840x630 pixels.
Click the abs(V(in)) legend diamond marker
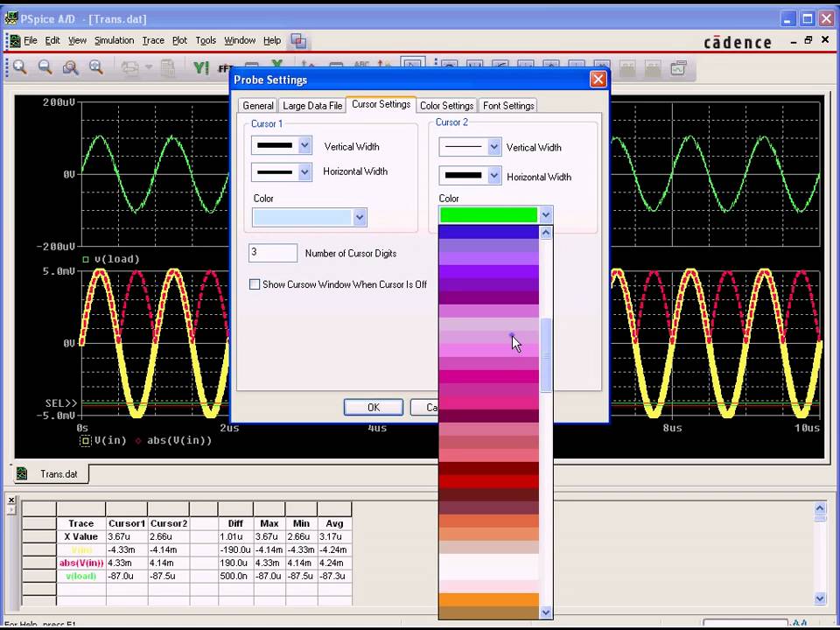tap(138, 441)
